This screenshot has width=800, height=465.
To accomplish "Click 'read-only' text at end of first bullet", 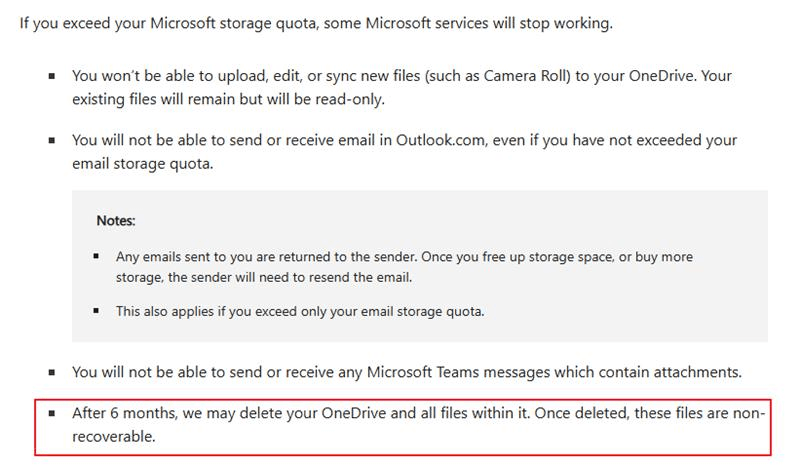I will pyautogui.click(x=348, y=99).
